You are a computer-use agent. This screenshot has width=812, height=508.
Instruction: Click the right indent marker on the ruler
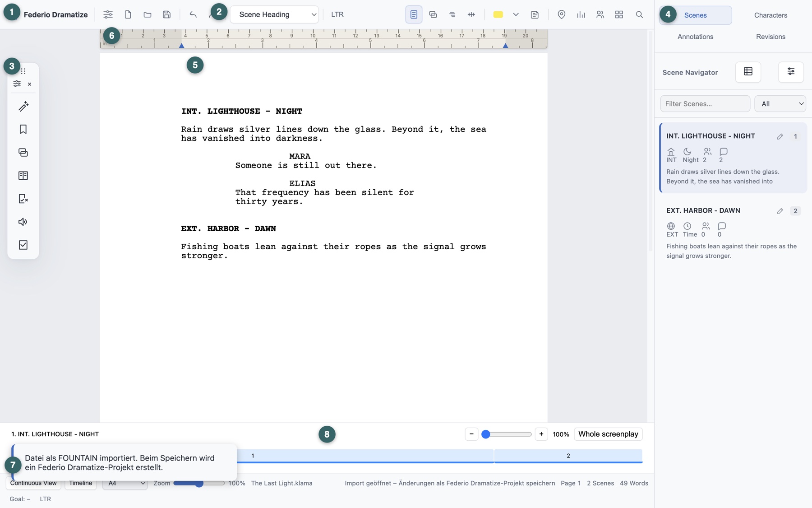click(x=505, y=46)
